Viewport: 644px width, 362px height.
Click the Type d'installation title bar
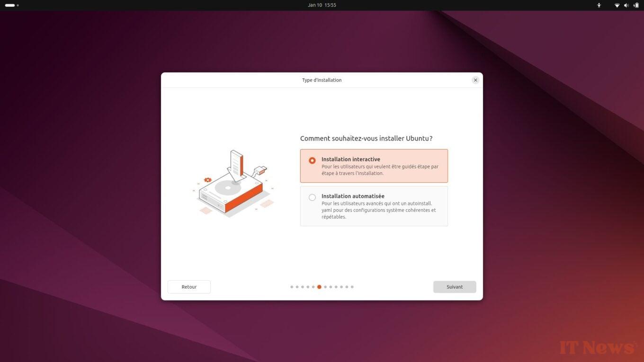(x=322, y=80)
